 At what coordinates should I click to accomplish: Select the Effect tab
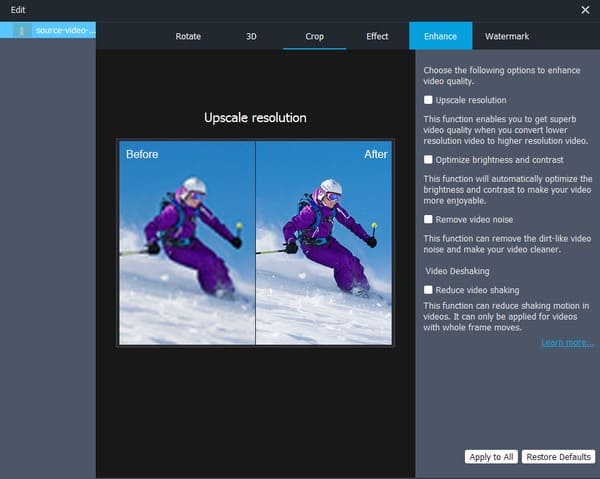[377, 36]
